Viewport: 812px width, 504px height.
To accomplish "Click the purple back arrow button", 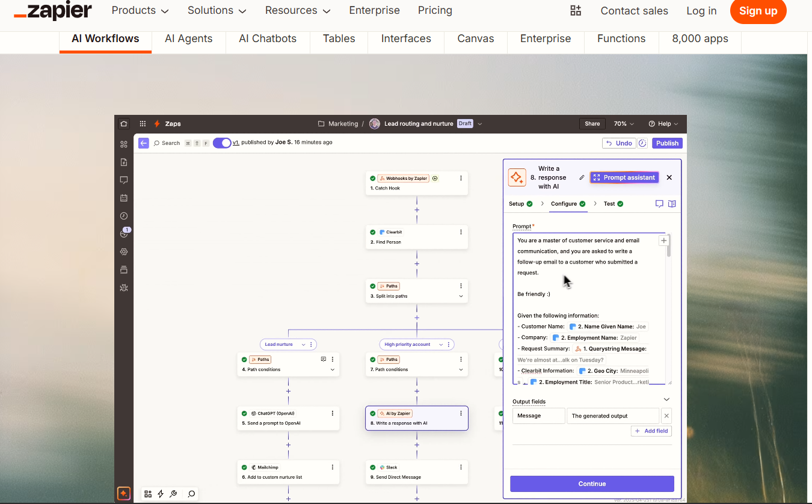I will tap(144, 143).
